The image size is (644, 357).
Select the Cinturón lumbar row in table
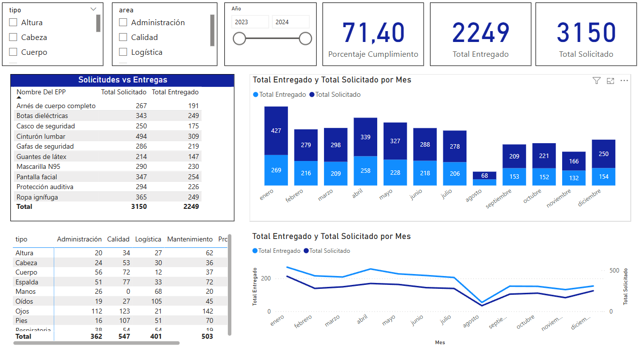point(41,136)
